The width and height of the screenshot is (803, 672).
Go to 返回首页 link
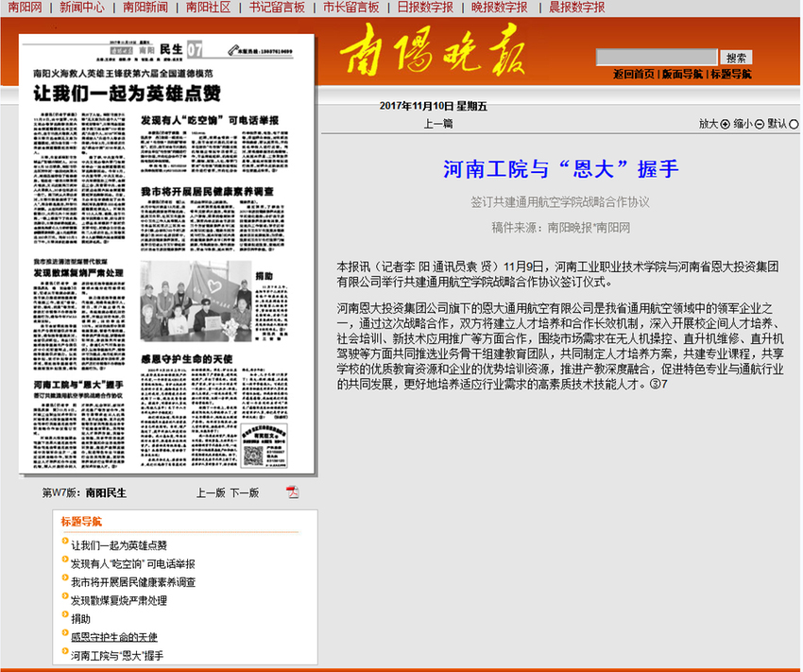coord(634,75)
